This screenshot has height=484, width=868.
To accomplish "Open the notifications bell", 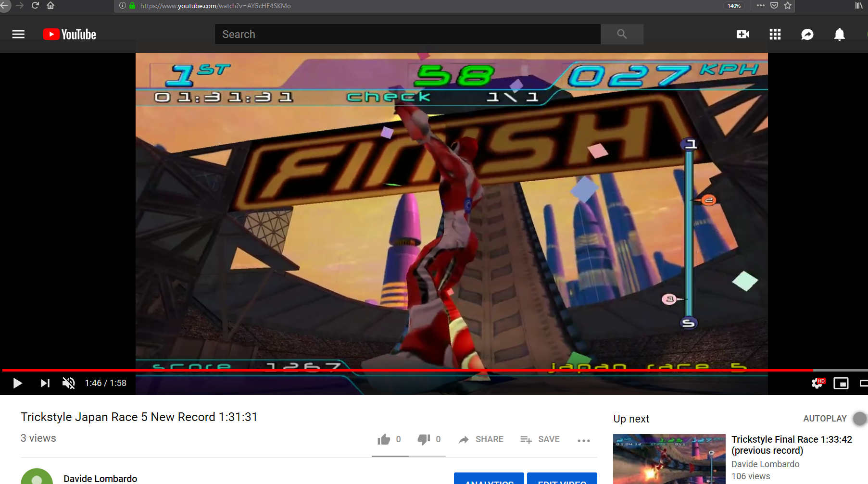I will (839, 34).
